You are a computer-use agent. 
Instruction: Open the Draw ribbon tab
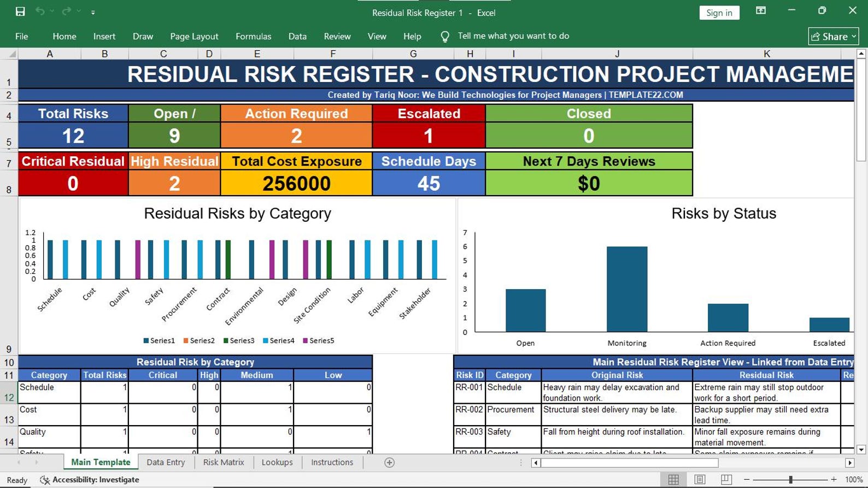click(143, 37)
